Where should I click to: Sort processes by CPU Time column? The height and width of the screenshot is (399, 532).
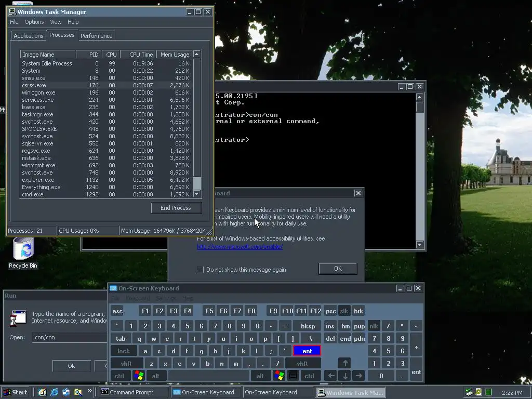[x=138, y=54]
